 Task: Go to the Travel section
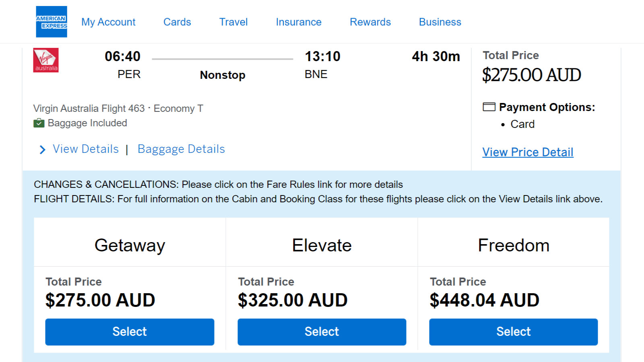click(x=233, y=22)
